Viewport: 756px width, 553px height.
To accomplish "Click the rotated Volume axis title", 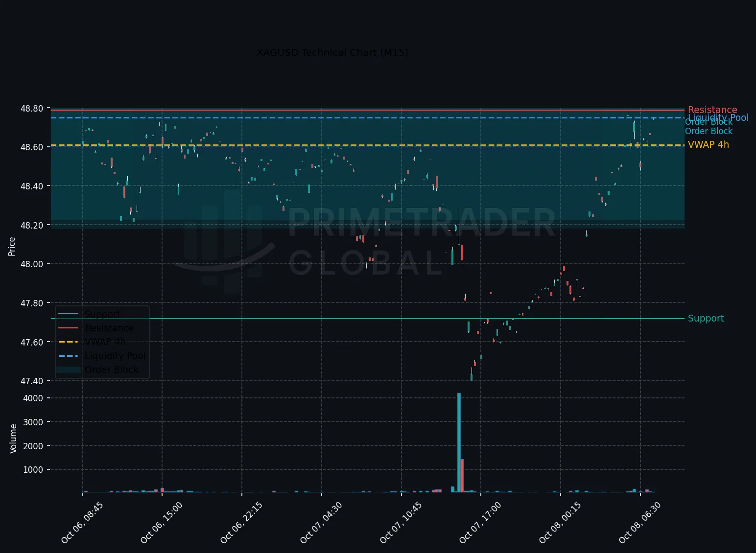I will 13,438.
